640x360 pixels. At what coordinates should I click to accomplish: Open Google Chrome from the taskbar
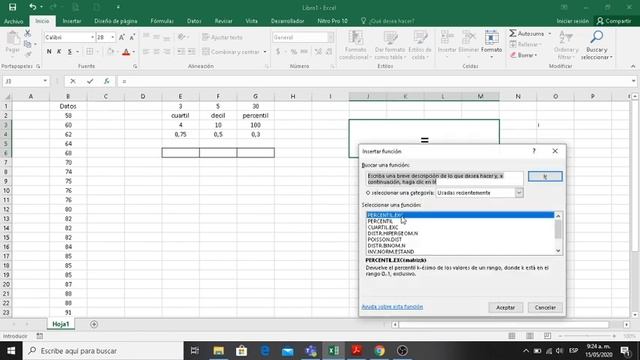tap(379, 351)
